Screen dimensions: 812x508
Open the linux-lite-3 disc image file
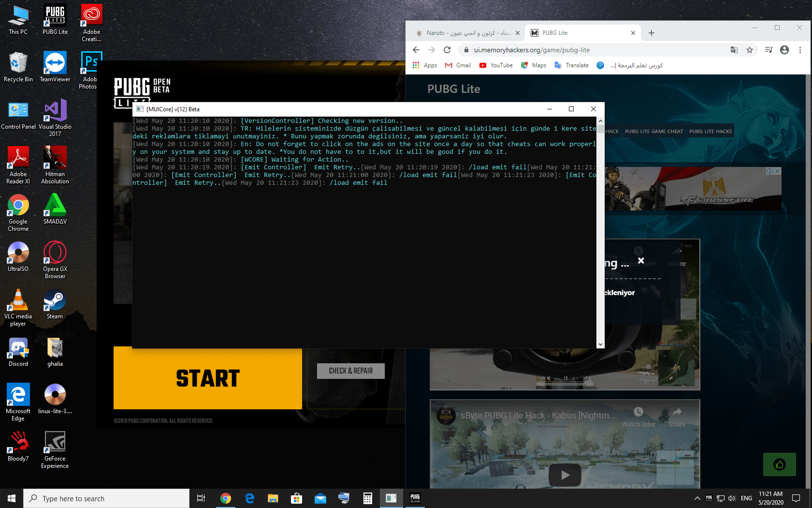click(55, 399)
